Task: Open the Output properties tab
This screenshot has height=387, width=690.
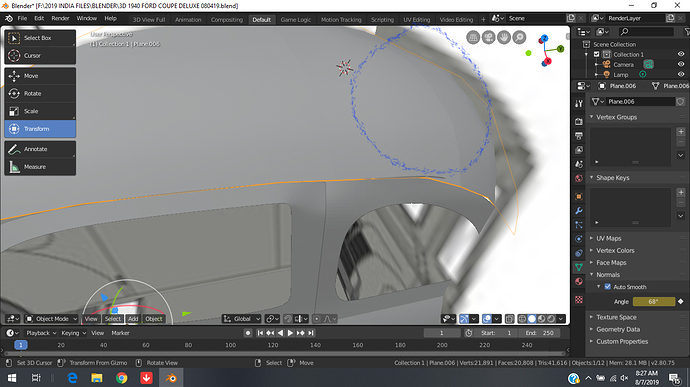Action: click(579, 136)
